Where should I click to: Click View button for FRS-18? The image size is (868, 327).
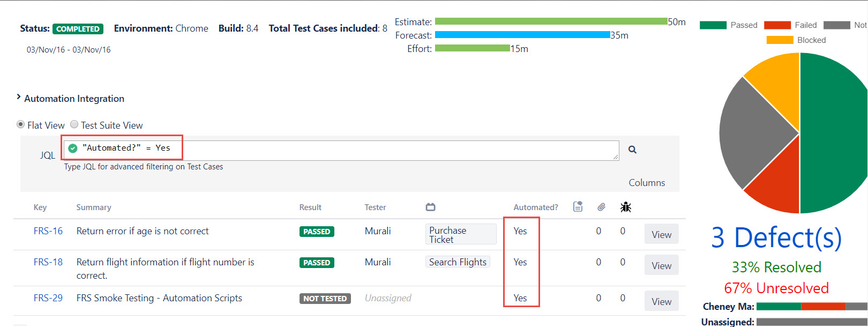click(x=661, y=265)
